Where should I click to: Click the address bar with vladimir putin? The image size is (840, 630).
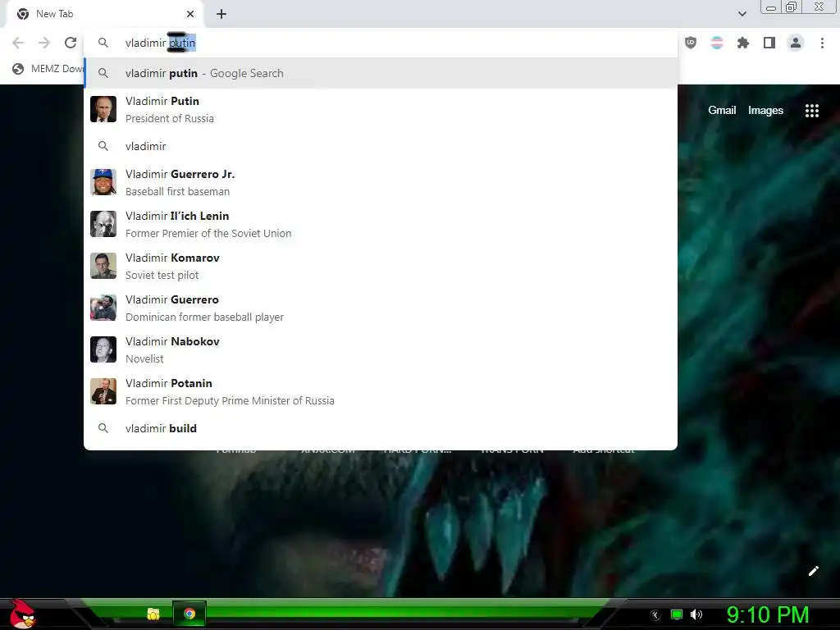click(x=381, y=43)
